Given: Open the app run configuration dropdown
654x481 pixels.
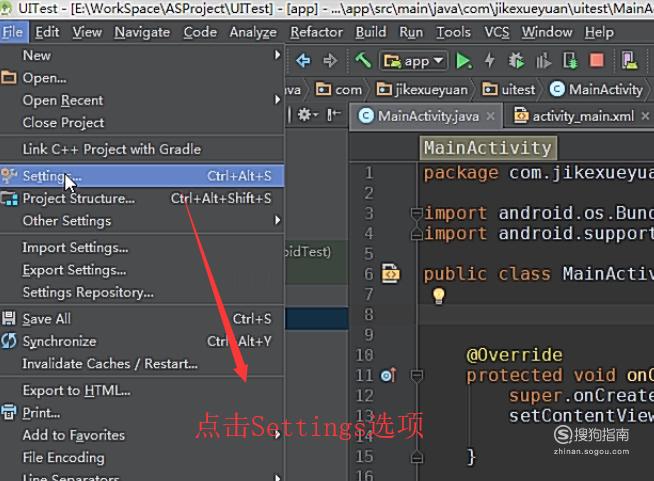Looking at the screenshot, I should point(413,61).
